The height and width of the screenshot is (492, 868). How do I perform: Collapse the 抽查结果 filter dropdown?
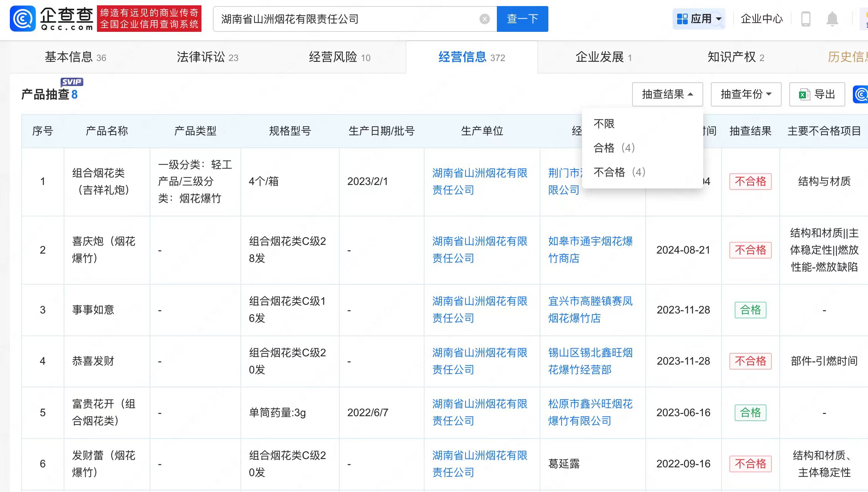pyautogui.click(x=667, y=94)
